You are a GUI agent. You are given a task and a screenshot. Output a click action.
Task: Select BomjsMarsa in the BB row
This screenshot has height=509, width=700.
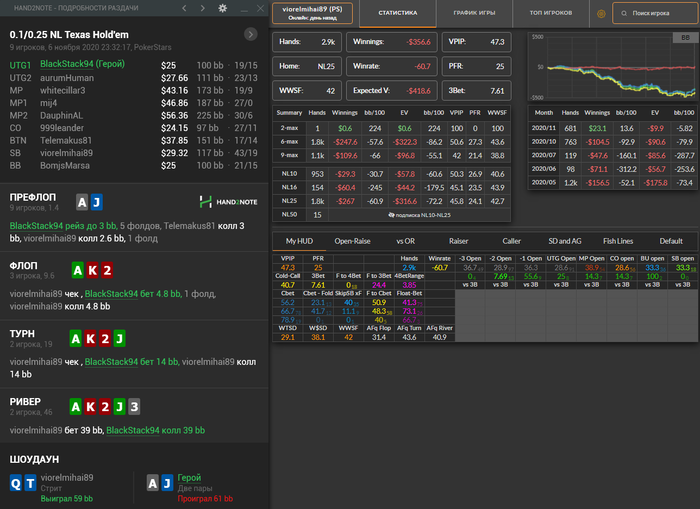pos(65,165)
